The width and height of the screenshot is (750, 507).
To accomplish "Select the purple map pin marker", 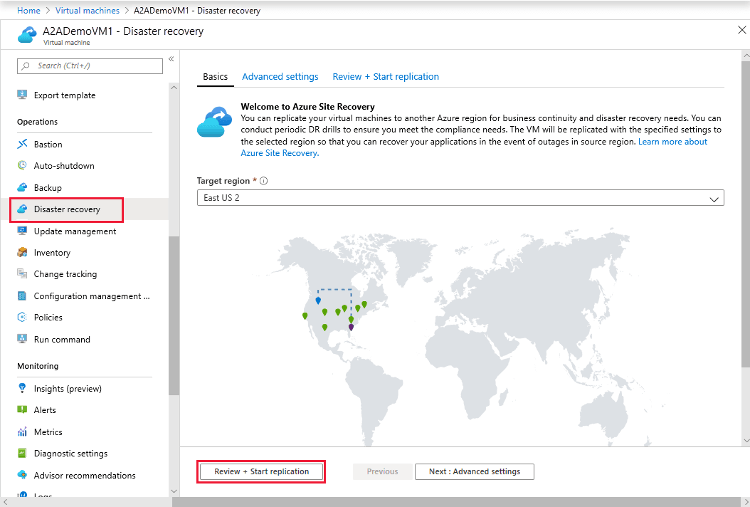I will (351, 325).
